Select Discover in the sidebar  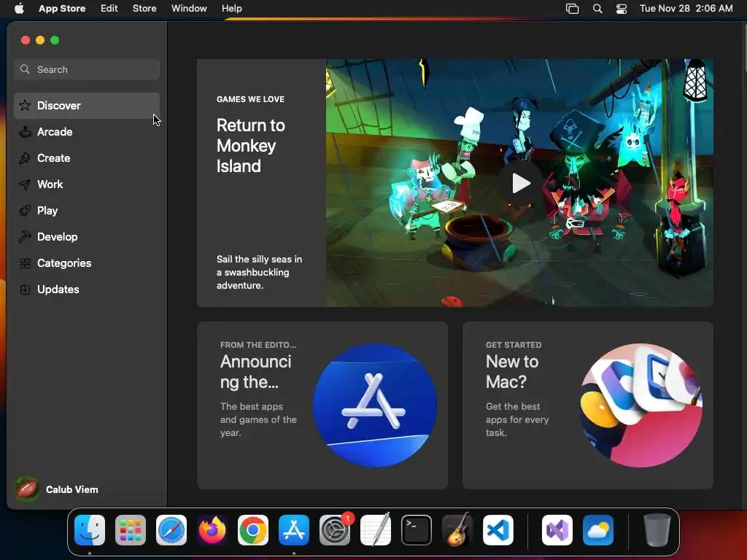(87, 105)
